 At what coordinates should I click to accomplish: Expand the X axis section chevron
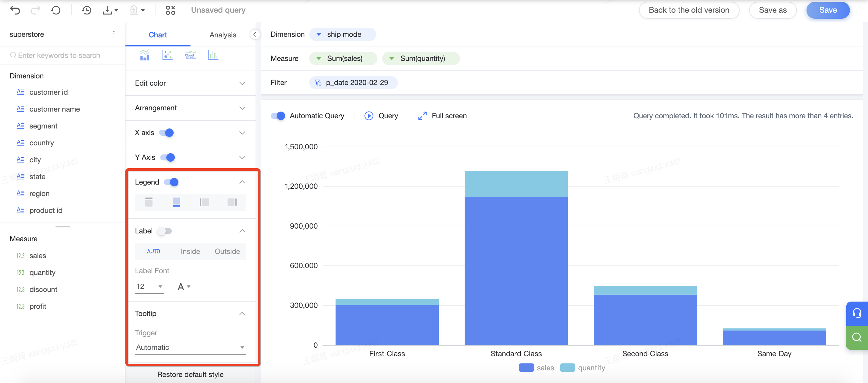click(x=242, y=133)
